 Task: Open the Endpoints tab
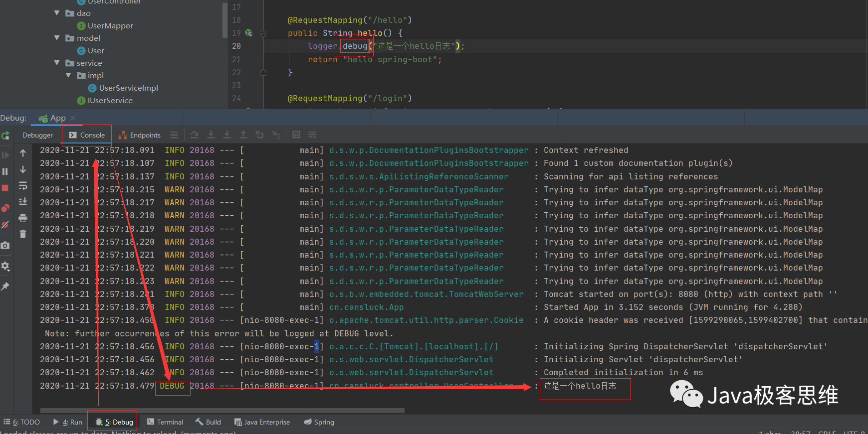point(139,135)
